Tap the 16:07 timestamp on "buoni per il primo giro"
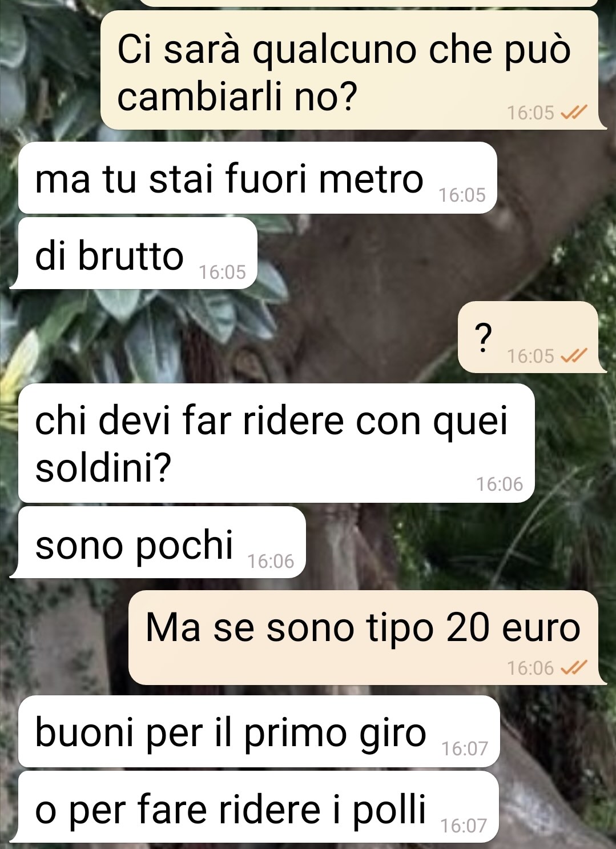 click(465, 748)
